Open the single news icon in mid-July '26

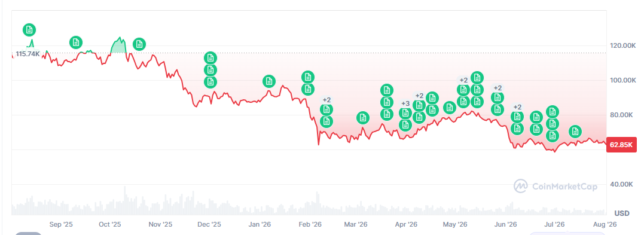tap(575, 132)
